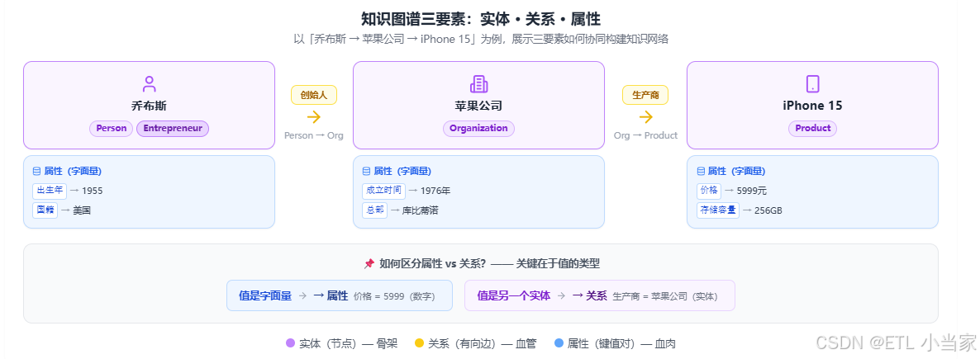Click the value 256GB
Viewport: 980px width, 359px height.
point(768,210)
